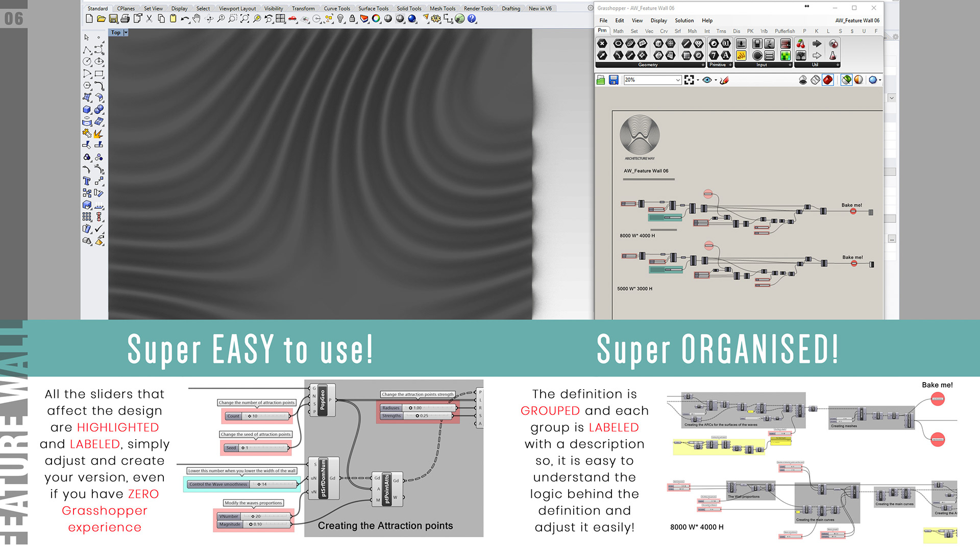The image size is (980, 551).
Task: Open the Pufferfish component tab
Action: point(785,31)
